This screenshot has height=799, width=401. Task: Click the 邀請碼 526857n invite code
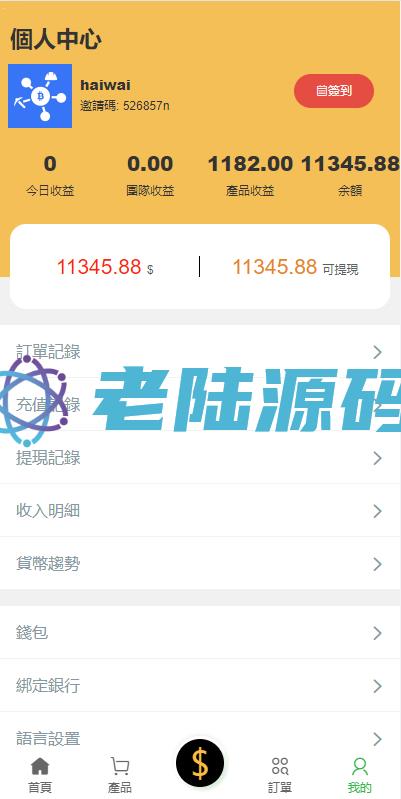[125, 105]
